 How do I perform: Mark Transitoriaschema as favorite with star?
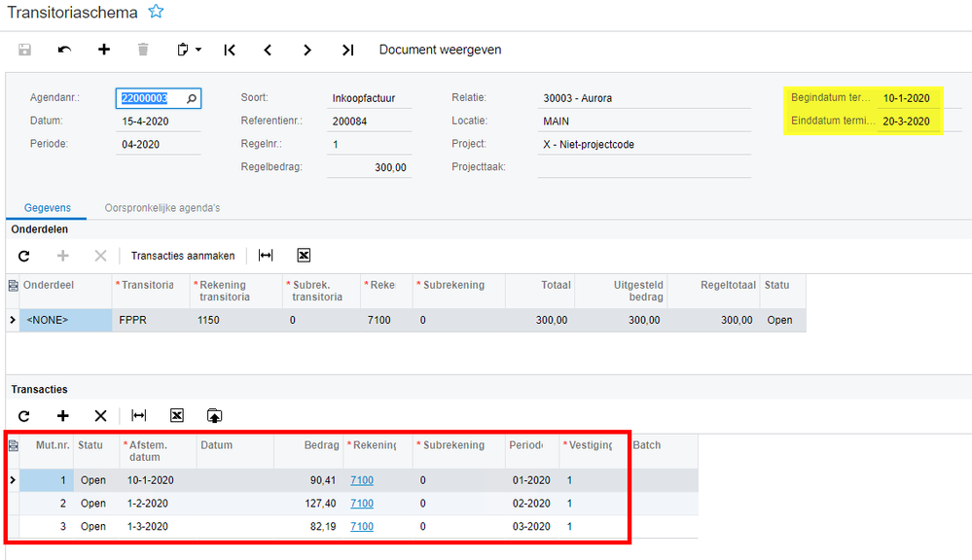tap(156, 13)
